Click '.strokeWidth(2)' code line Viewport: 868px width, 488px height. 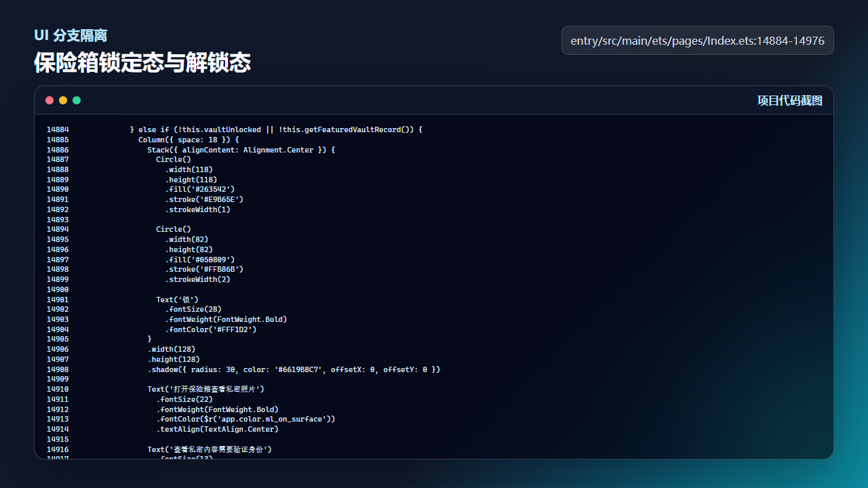click(x=198, y=279)
